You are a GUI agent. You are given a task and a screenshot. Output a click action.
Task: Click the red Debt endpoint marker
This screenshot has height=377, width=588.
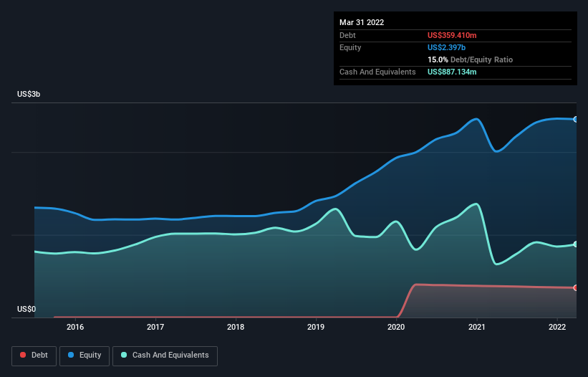click(576, 287)
